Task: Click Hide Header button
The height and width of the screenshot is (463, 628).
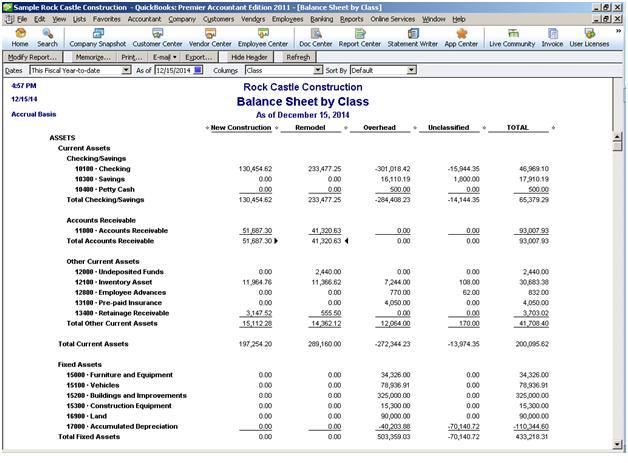Action: coord(249,57)
